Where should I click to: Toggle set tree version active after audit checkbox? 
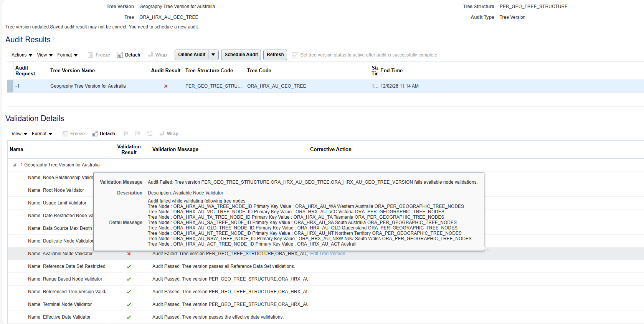[295, 55]
